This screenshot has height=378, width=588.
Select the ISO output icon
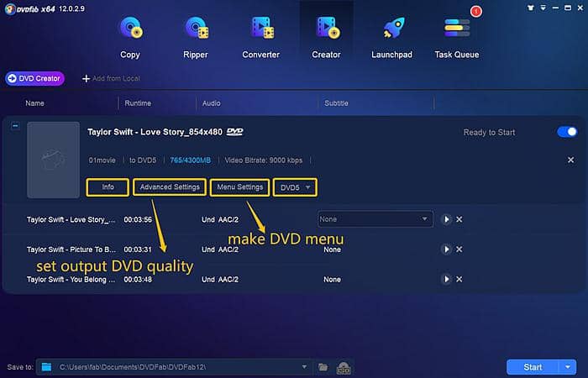click(344, 368)
